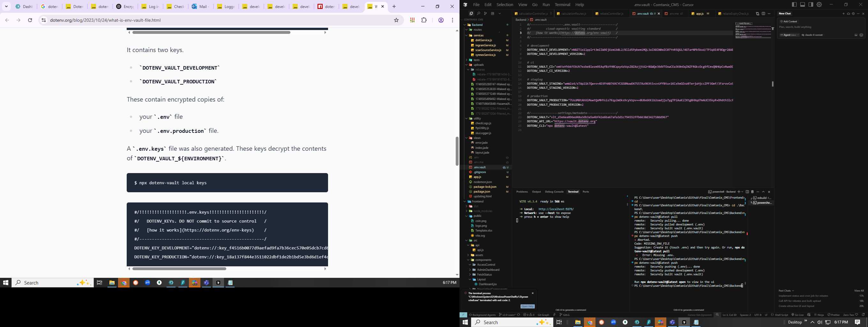This screenshot has width=868, height=327.
Task: Reload the dotenv.org page in Chrome
Action: 30,20
